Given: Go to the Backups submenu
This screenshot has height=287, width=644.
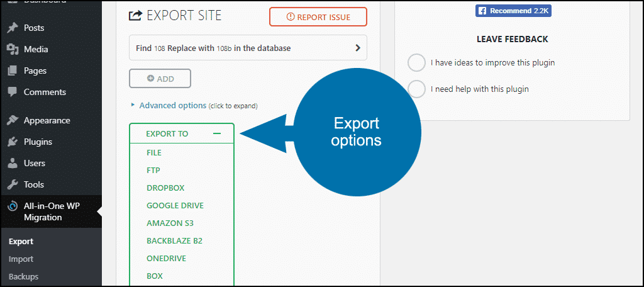Looking at the screenshot, I should [x=23, y=276].
